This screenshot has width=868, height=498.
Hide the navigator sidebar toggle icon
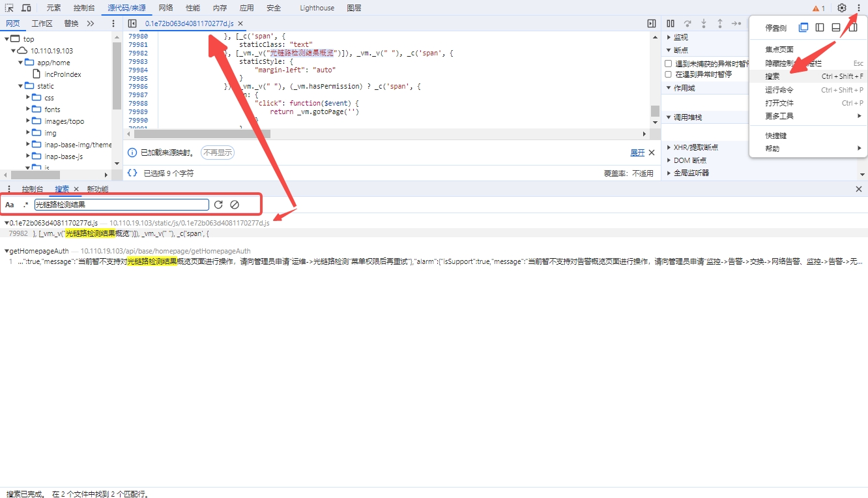click(132, 23)
